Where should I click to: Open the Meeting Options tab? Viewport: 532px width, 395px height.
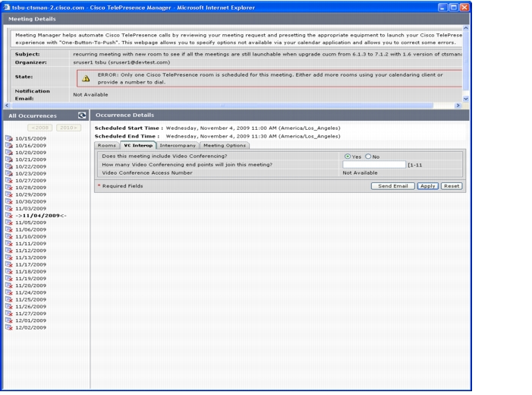225,145
